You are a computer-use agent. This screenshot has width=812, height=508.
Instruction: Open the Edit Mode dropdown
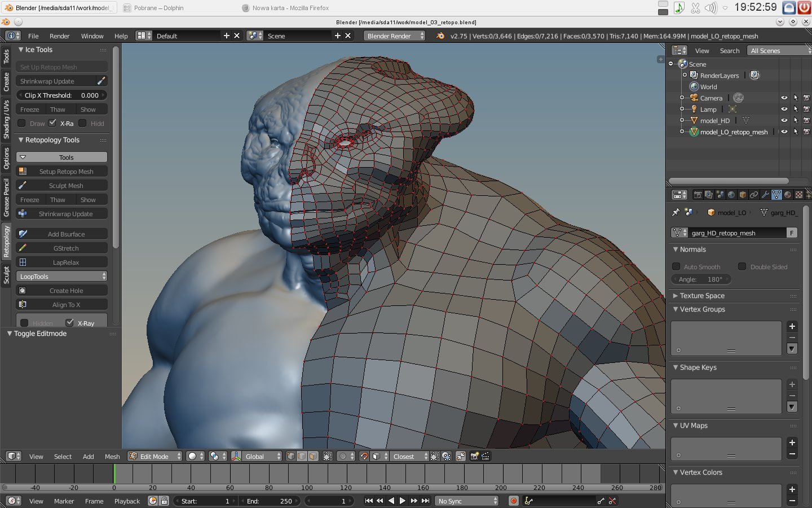pos(155,456)
